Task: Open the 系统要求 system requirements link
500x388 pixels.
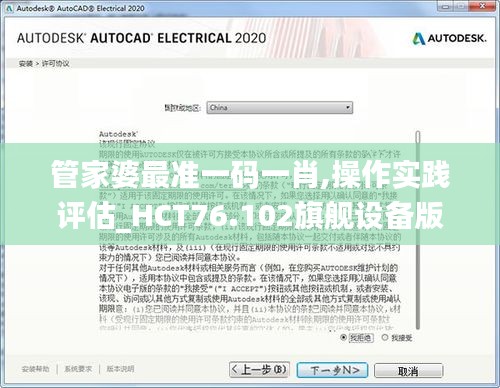Action: click(x=78, y=369)
